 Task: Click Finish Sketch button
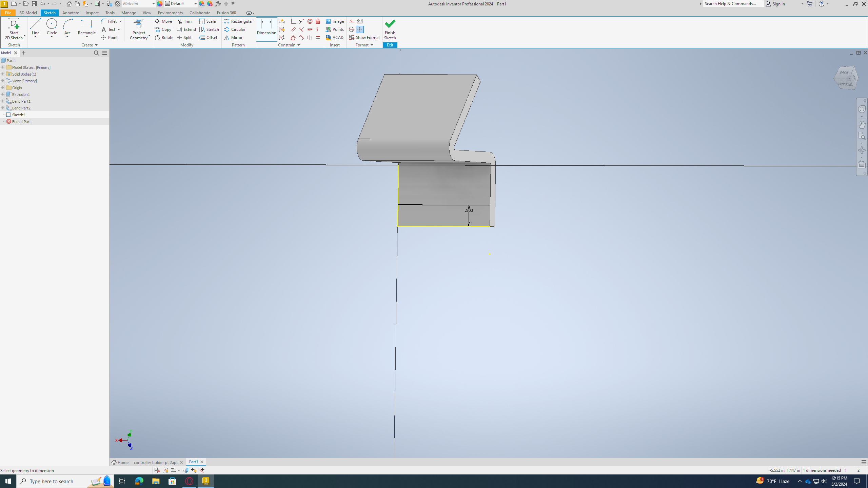390,29
